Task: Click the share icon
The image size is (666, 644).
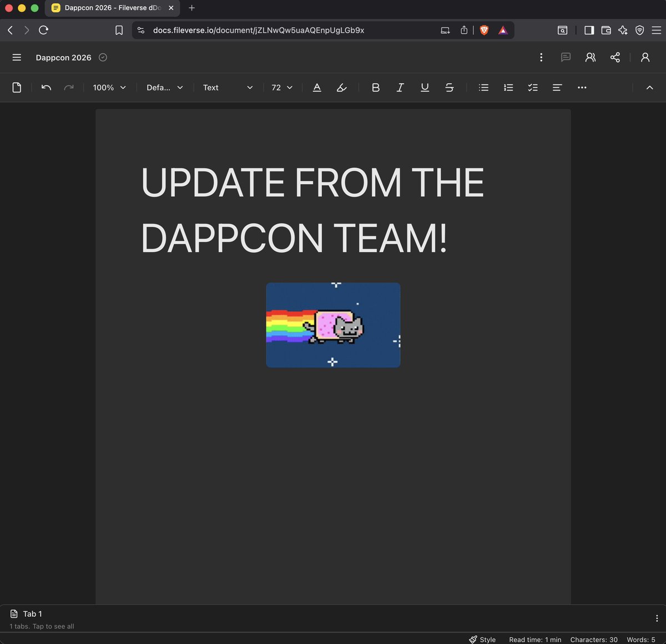Action: tap(615, 57)
